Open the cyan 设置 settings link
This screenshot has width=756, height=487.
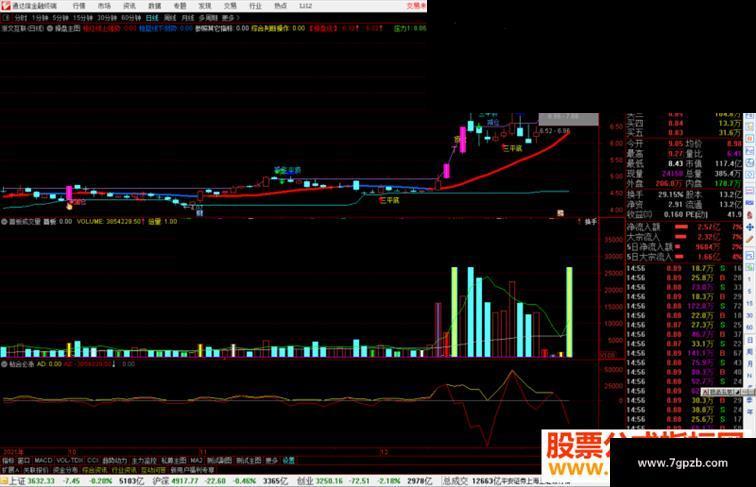288,460
